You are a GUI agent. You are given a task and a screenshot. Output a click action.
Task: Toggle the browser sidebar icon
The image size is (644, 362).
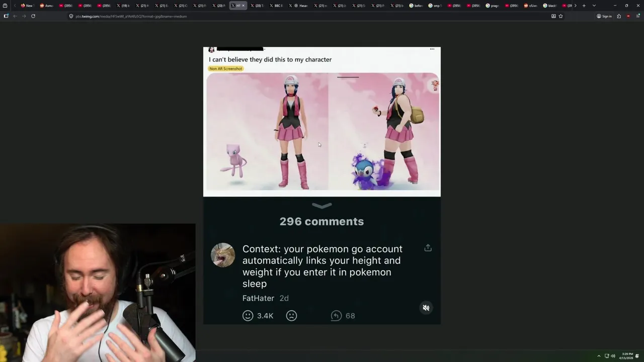(x=6, y=16)
